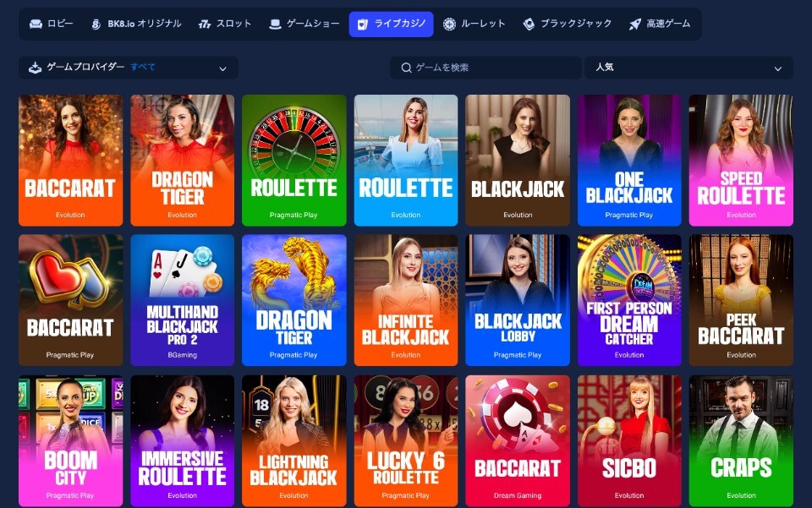812x508 pixels.
Task: Click the chevron in the game provider filter
Action: (222, 68)
